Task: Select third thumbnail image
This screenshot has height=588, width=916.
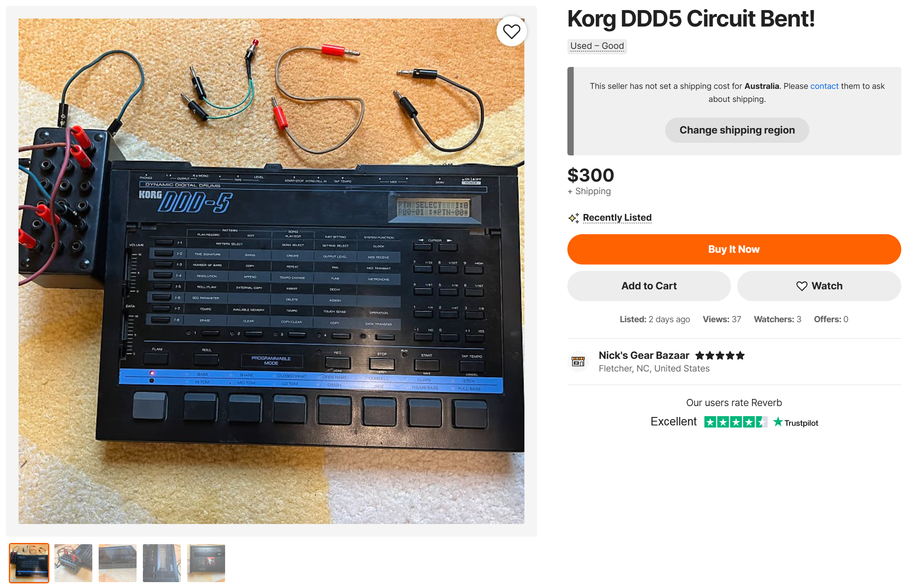Action: coord(118,563)
